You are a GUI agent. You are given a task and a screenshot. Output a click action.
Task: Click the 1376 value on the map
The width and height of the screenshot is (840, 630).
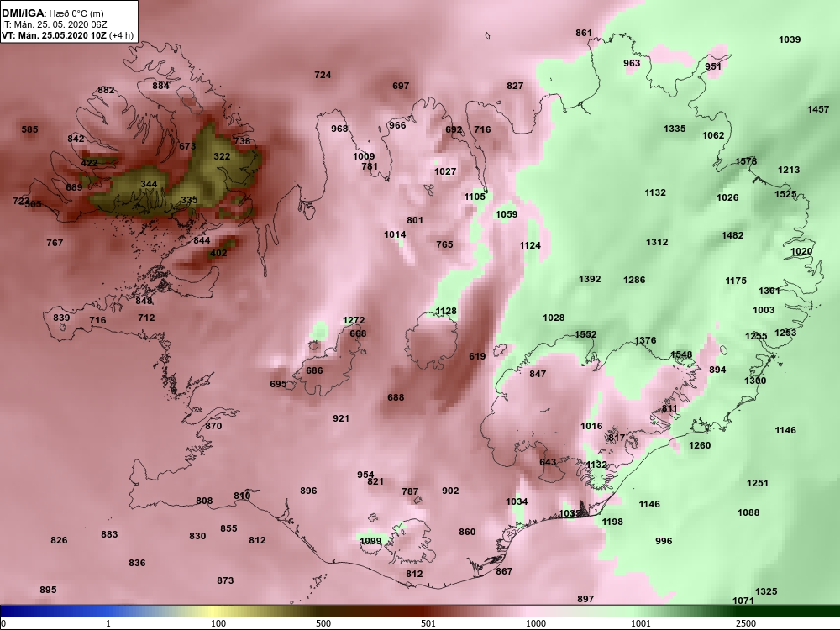645,341
